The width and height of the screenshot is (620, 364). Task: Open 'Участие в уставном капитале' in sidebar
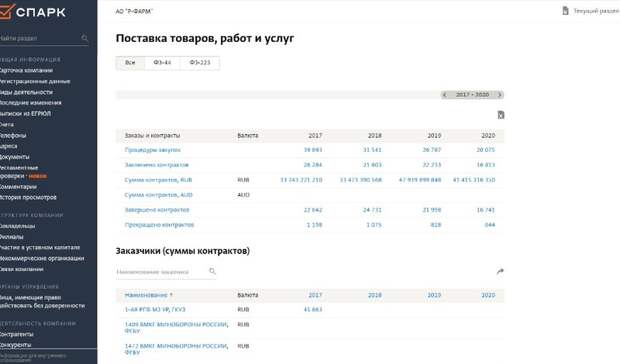40,247
